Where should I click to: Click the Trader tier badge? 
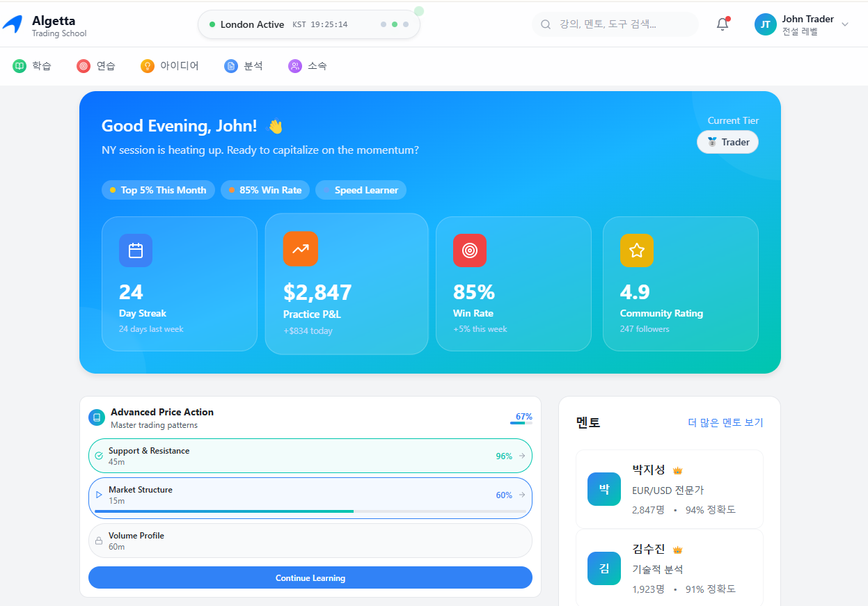(727, 142)
